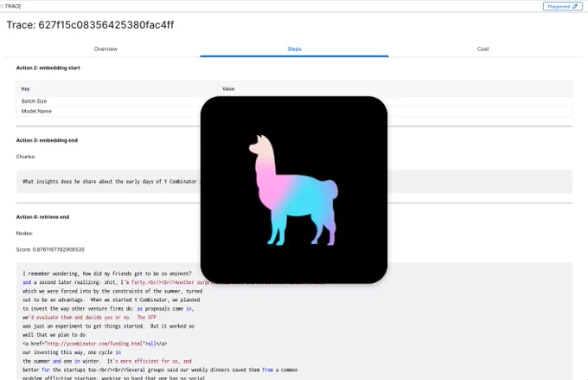This screenshot has width=588, height=380.
Task: Click the Key column header
Action: point(25,89)
